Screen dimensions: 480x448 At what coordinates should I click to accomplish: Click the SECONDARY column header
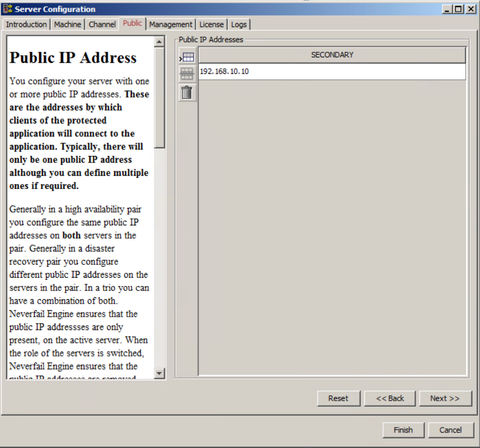[x=332, y=55]
